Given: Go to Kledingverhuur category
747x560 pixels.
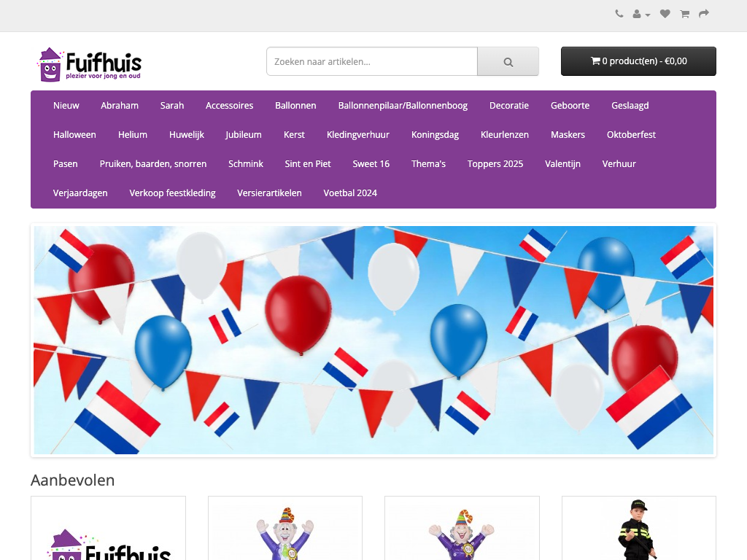Looking at the screenshot, I should coord(357,135).
